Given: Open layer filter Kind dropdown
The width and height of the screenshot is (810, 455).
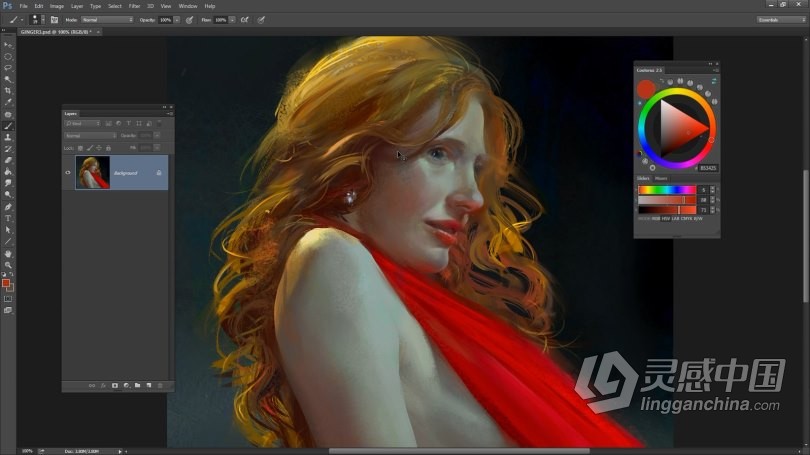Looking at the screenshot, I should coord(83,123).
